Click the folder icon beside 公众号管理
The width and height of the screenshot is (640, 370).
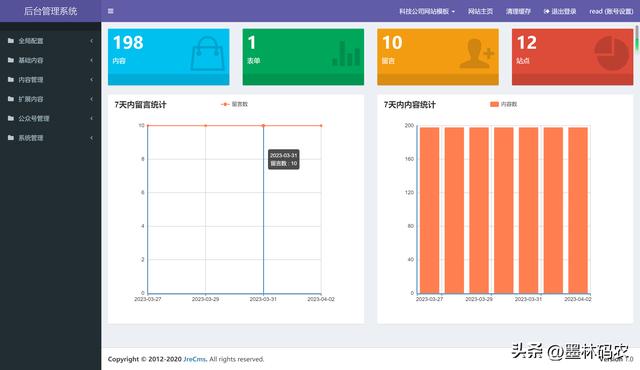pyautogui.click(x=11, y=118)
